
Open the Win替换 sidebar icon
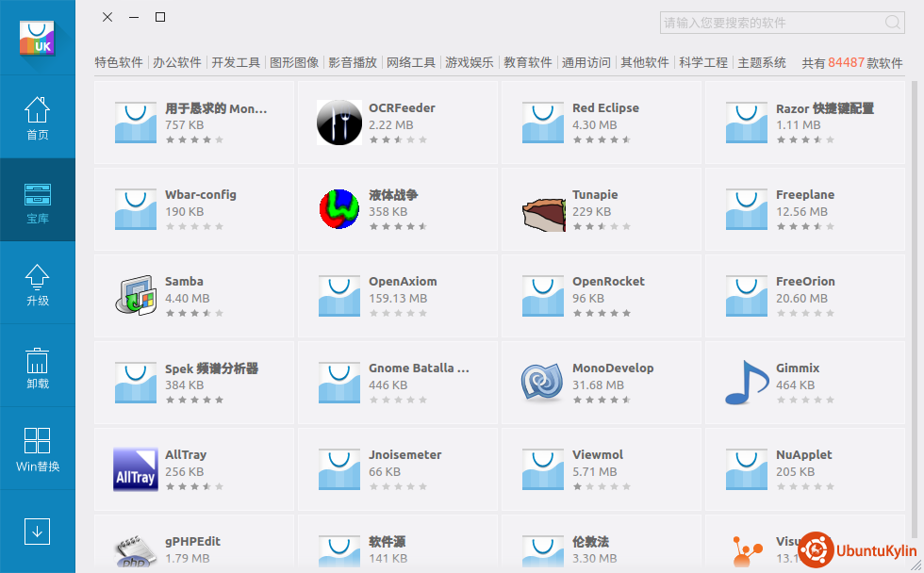click(37, 450)
